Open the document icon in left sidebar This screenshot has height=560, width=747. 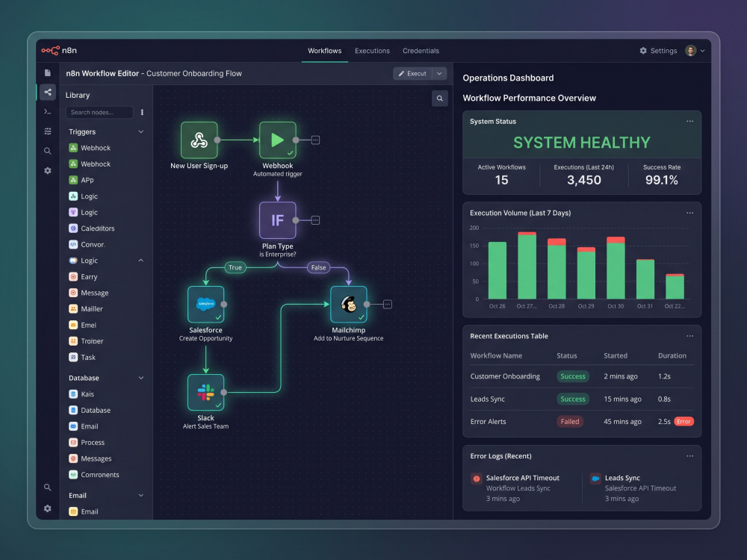click(48, 73)
